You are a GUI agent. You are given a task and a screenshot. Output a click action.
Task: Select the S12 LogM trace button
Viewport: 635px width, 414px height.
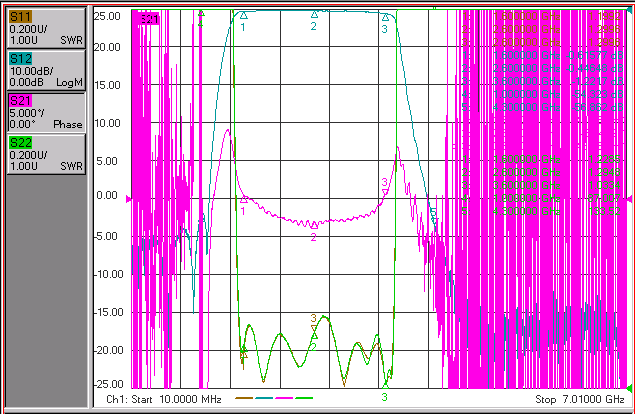(46, 70)
